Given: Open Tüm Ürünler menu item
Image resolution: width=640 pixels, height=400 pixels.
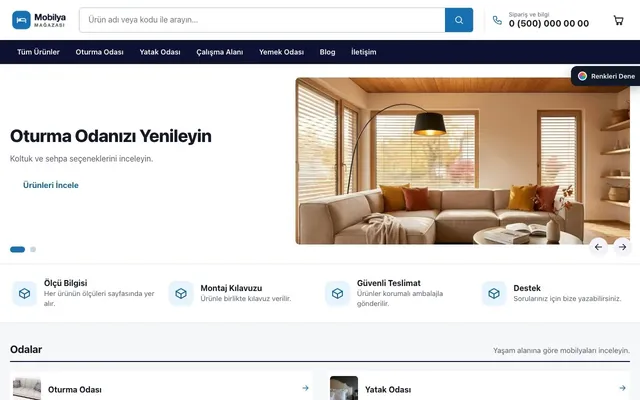Looking at the screenshot, I should [x=38, y=52].
